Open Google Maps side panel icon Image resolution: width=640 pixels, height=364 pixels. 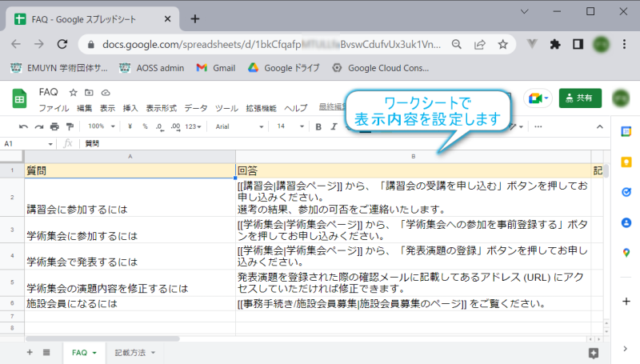(x=626, y=253)
